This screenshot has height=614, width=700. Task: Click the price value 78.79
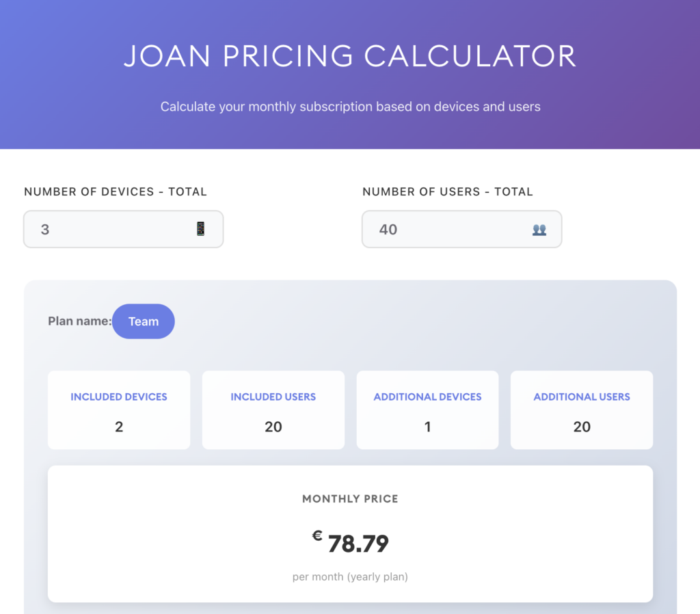tap(355, 542)
